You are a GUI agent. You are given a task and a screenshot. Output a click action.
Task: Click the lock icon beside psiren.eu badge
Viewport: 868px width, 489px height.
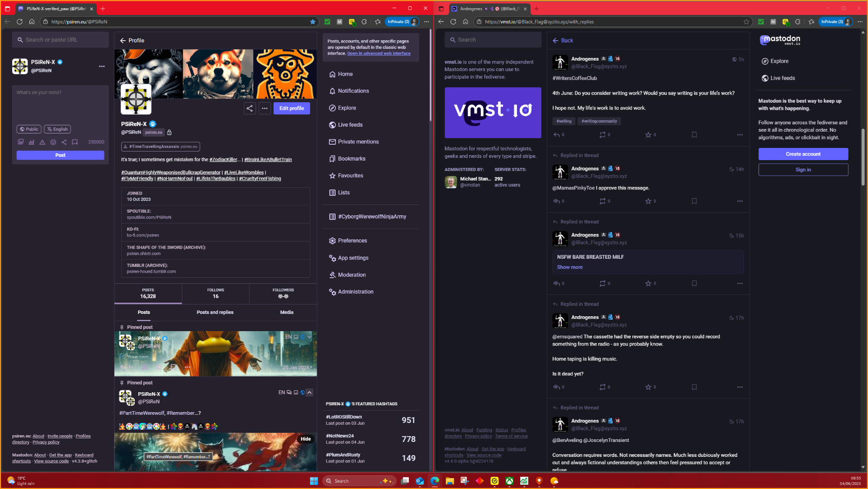click(169, 133)
